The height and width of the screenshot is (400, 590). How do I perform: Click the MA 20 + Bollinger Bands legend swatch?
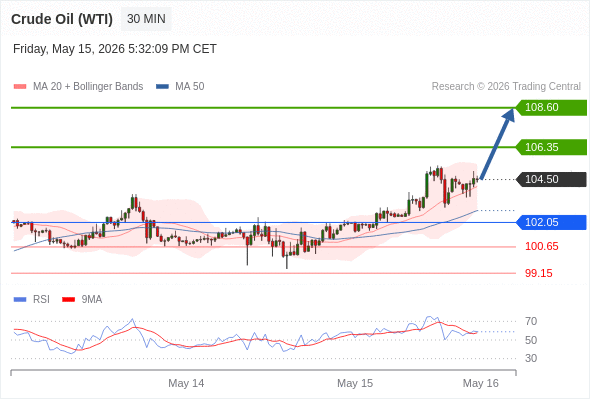20,87
